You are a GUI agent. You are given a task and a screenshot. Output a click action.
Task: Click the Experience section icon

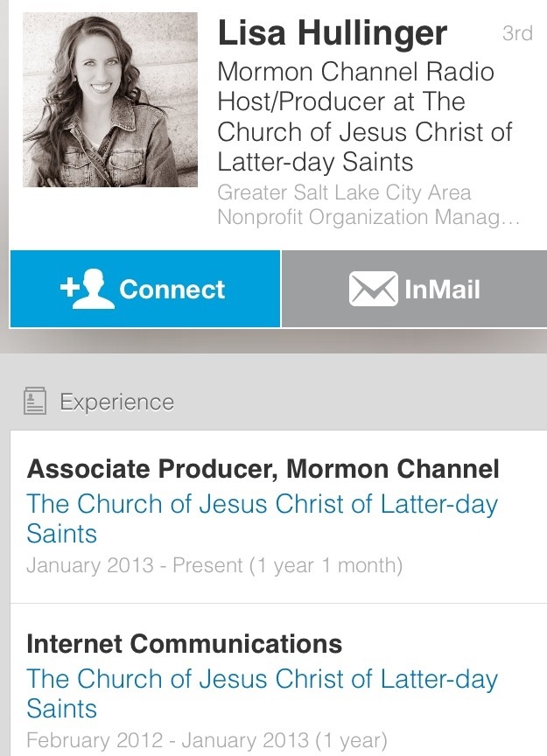[35, 401]
